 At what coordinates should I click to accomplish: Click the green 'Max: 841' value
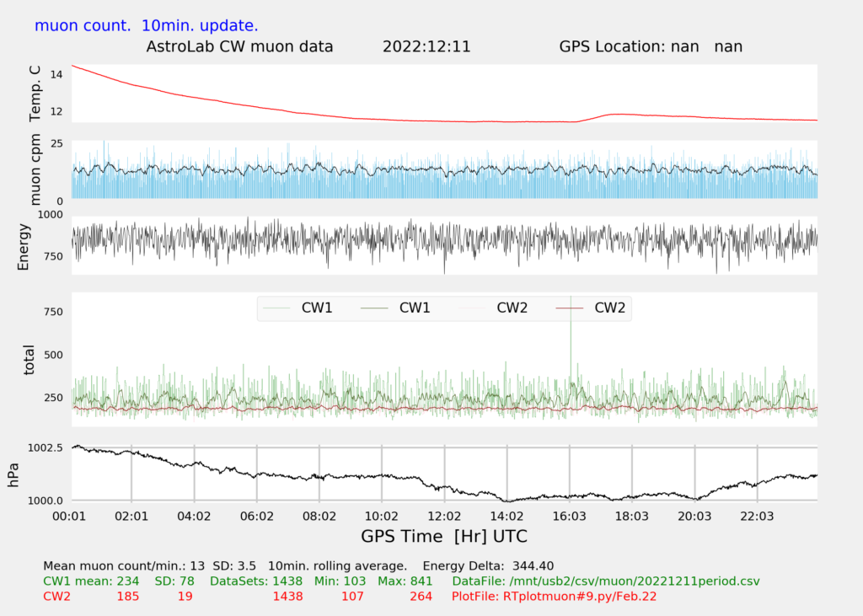[x=405, y=581]
